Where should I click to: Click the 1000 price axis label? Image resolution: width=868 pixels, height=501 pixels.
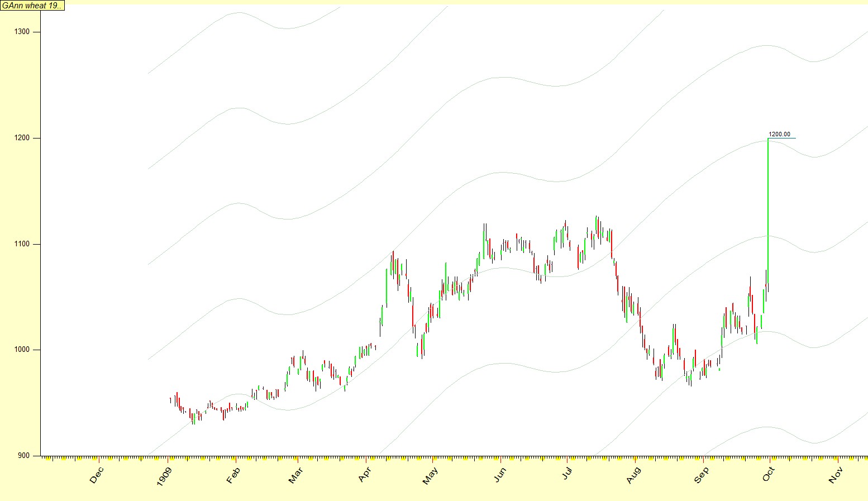pyautogui.click(x=22, y=350)
